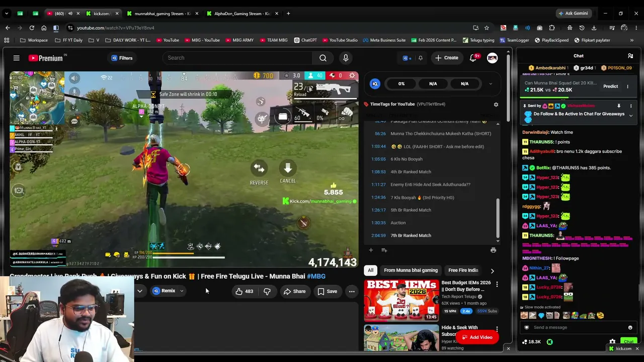Toggle the vidIQ switch next to the bell
This screenshot has height=362, width=644.
click(x=407, y=58)
